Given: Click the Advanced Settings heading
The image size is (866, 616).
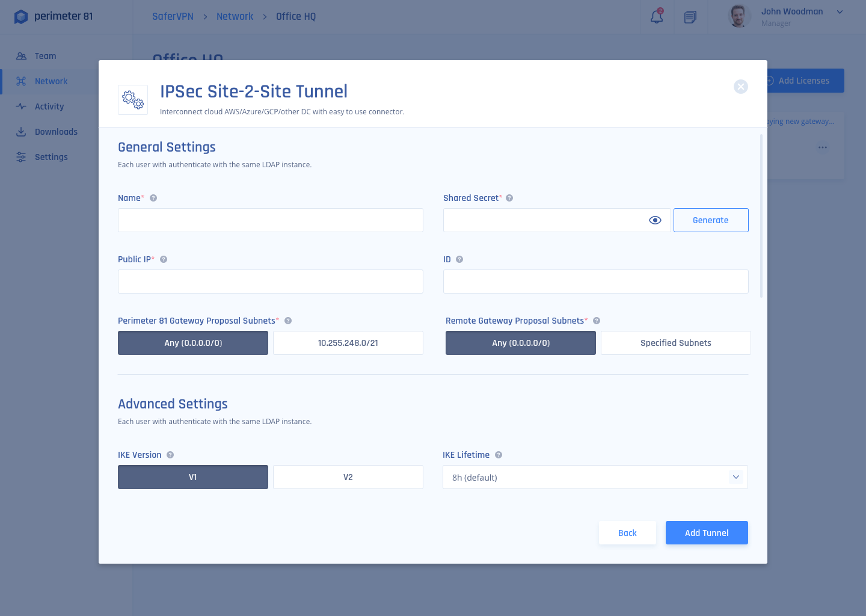Looking at the screenshot, I should pyautogui.click(x=173, y=404).
